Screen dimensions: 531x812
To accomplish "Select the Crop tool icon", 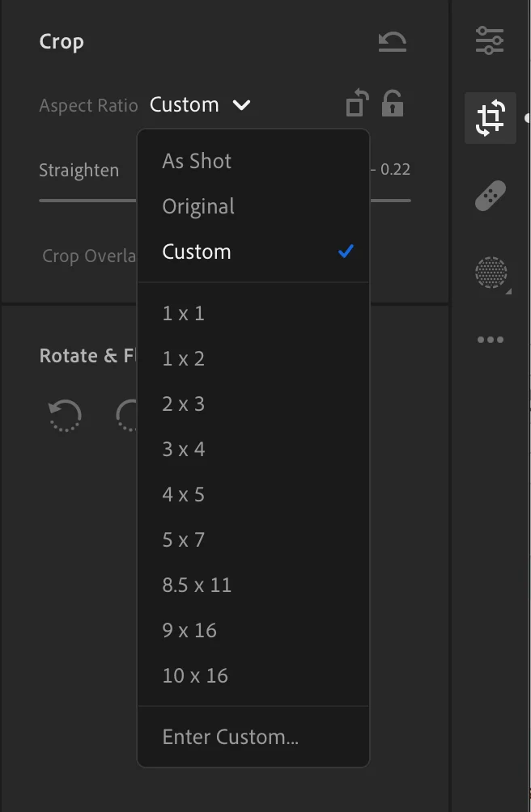I will [490, 118].
